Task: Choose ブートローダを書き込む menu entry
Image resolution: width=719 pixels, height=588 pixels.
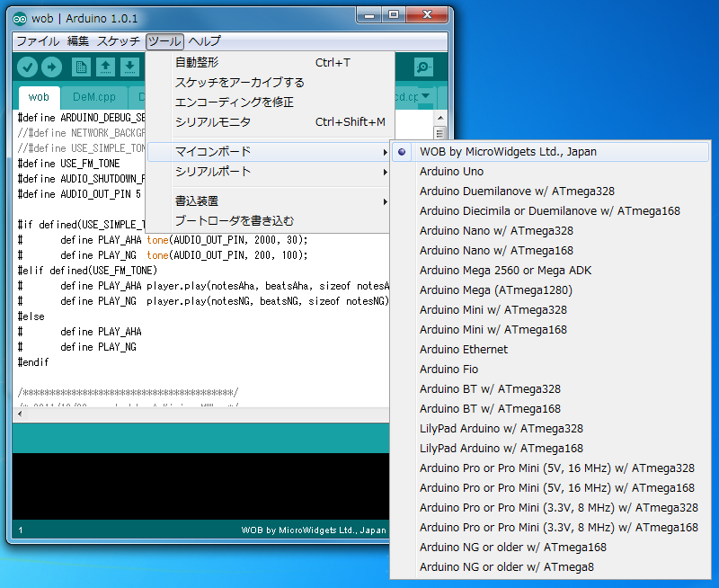Action: (269, 221)
